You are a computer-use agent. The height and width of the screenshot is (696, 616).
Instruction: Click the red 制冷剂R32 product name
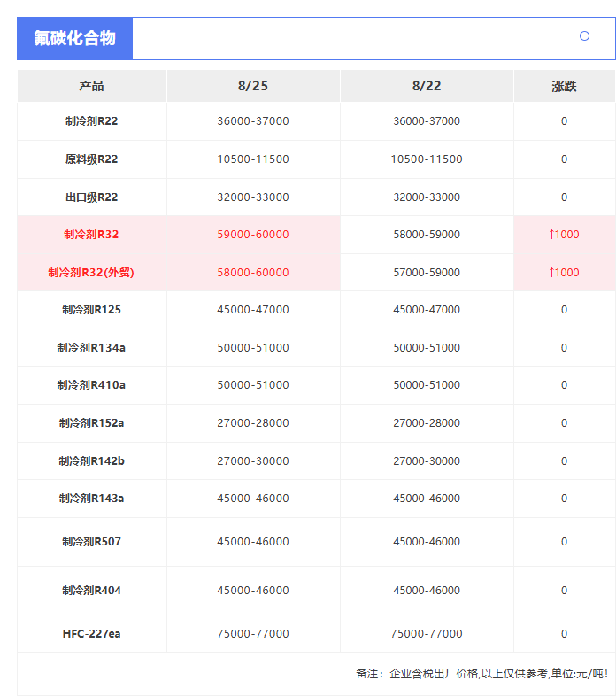pos(91,235)
